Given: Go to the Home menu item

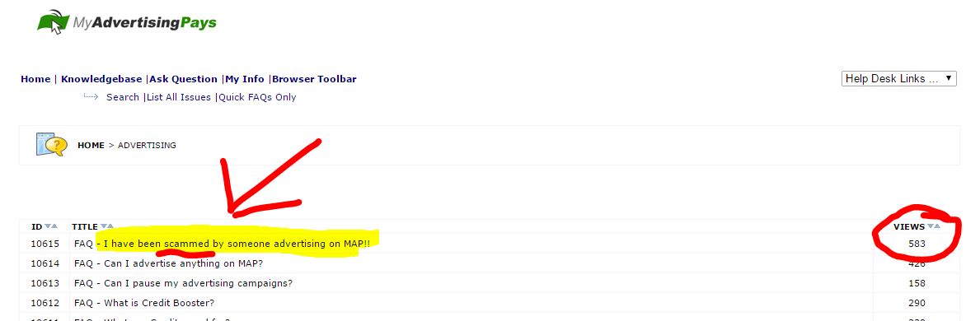Looking at the screenshot, I should 35,79.
